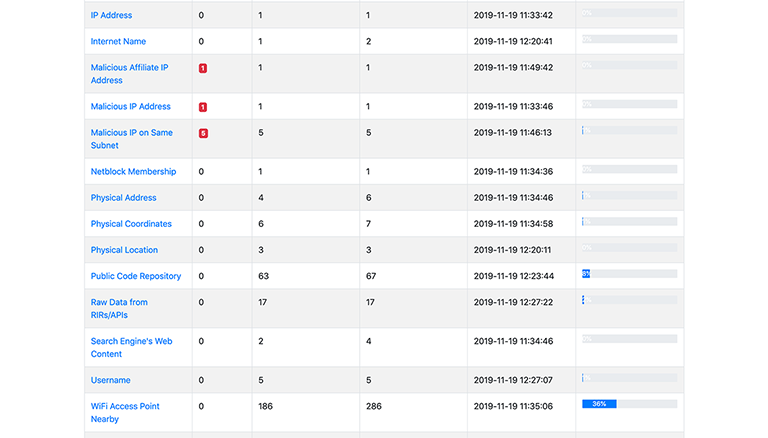Open the Physical Address link
Viewport: 768px width, 438px height.
pos(123,197)
